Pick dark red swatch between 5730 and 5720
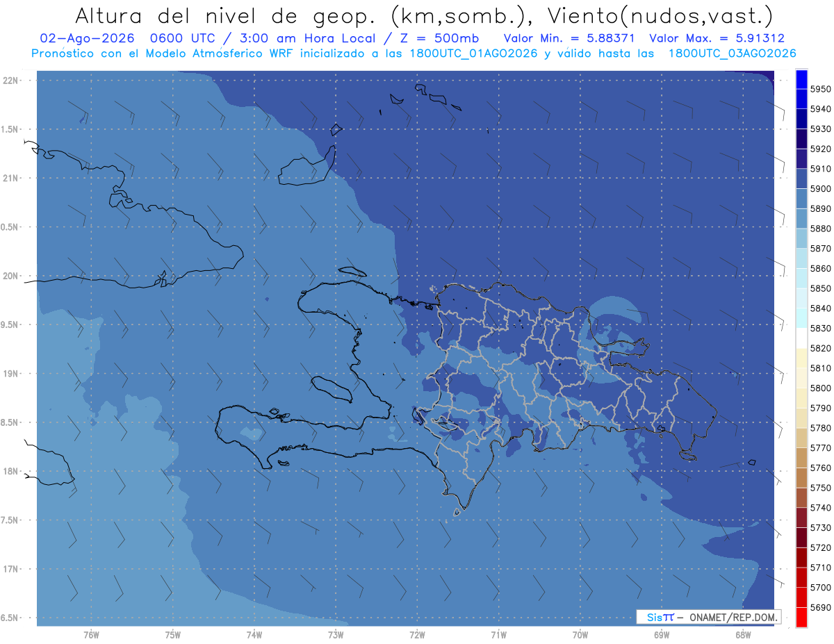Screen dimensions: 834x644 801,538
